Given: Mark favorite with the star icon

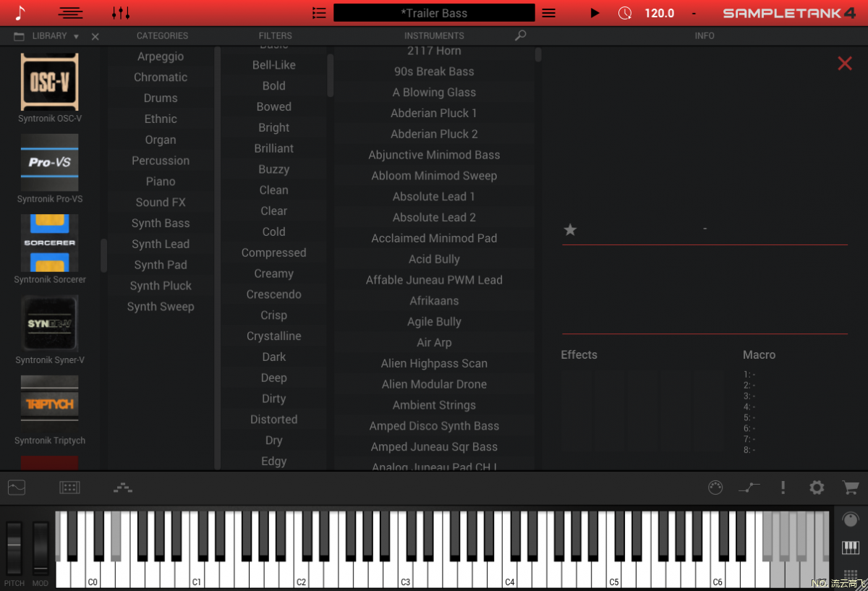Looking at the screenshot, I should point(570,229).
